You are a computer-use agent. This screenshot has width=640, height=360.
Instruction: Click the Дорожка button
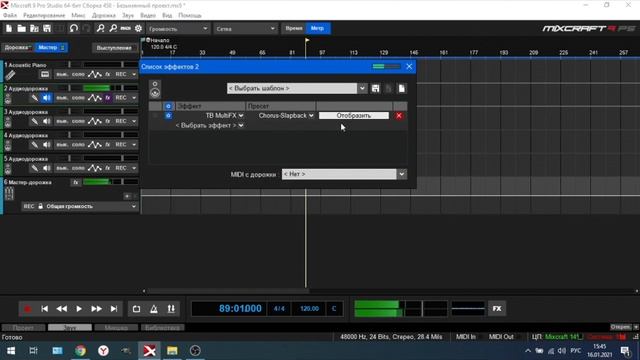pyautogui.click(x=18, y=48)
